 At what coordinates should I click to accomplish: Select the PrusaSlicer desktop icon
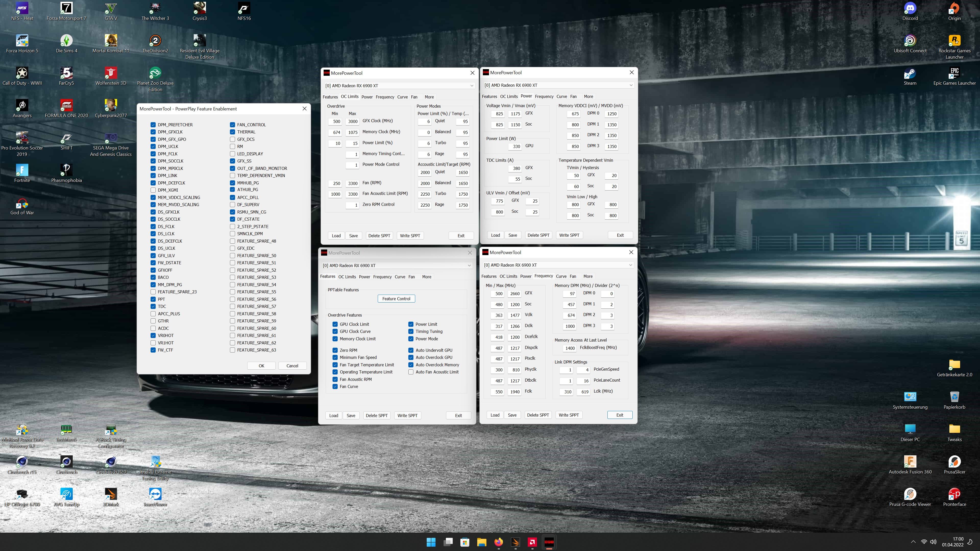pos(954,465)
